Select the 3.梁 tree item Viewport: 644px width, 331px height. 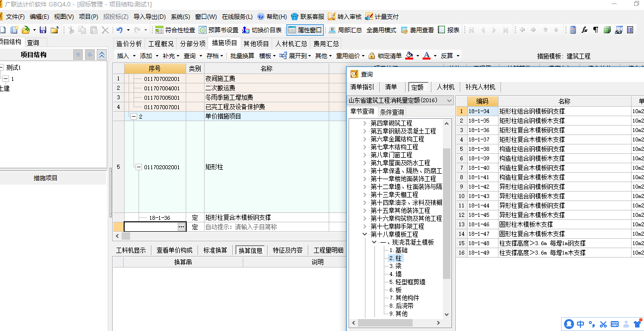tap(395, 266)
